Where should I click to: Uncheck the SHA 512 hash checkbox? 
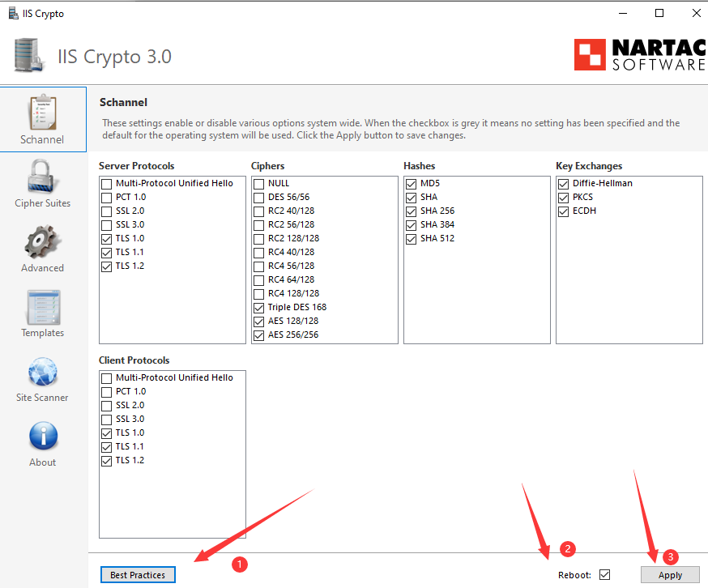pyautogui.click(x=411, y=239)
